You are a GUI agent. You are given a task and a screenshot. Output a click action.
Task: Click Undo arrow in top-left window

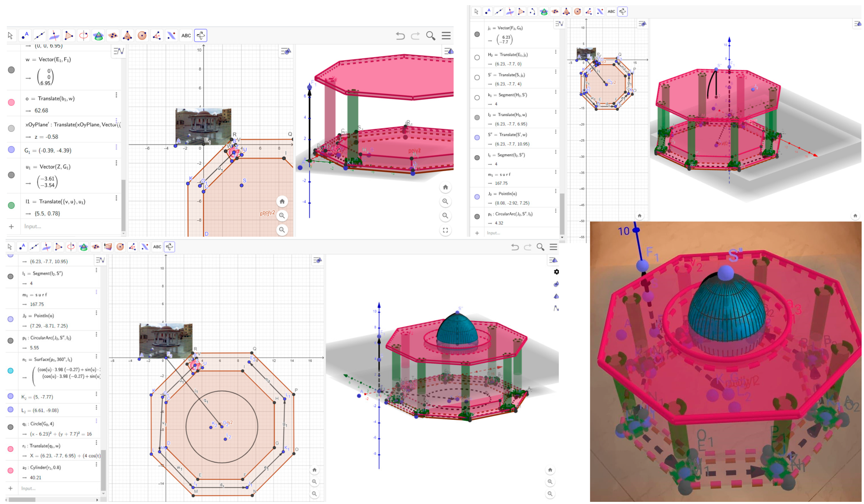point(400,36)
